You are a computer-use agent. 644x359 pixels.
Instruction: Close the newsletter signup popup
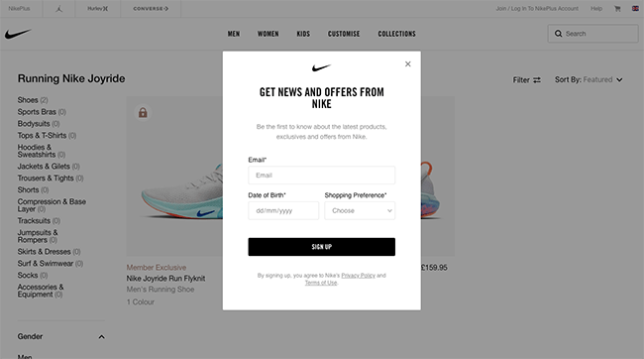click(407, 63)
